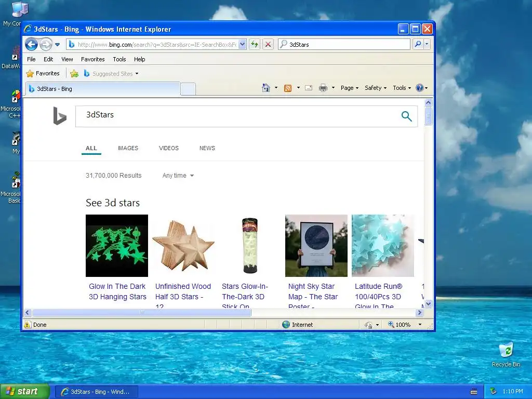Expand the address bar URL dropdown

click(x=242, y=44)
